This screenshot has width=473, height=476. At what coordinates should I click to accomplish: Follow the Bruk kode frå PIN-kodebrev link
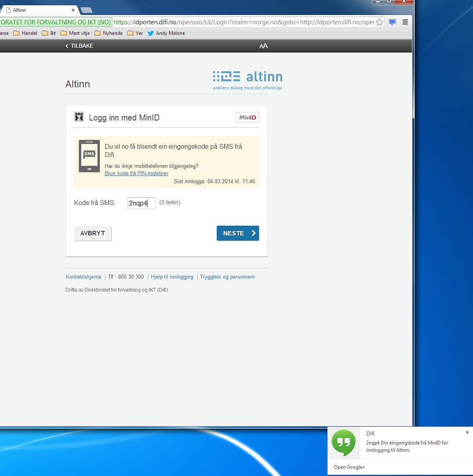click(x=136, y=173)
